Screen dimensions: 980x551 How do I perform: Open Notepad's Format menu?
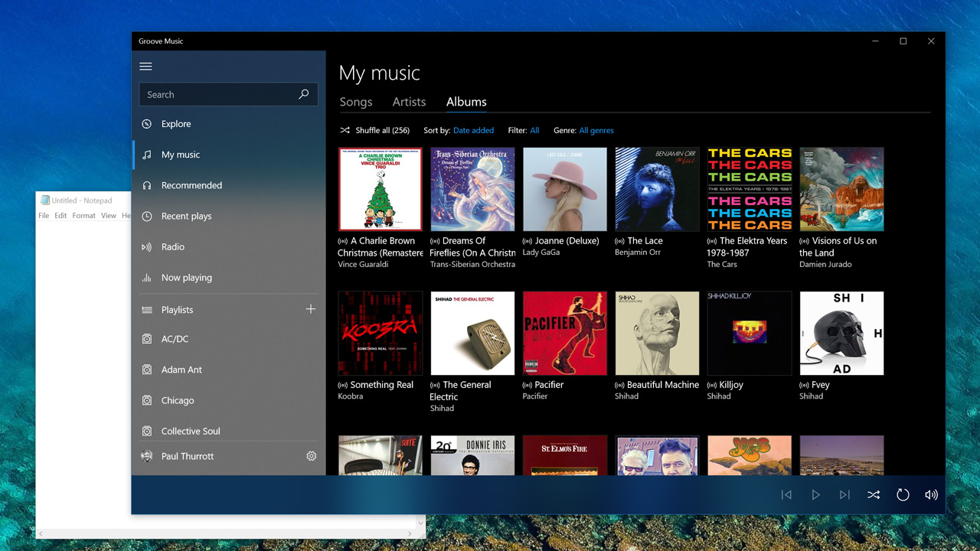pyautogui.click(x=83, y=215)
